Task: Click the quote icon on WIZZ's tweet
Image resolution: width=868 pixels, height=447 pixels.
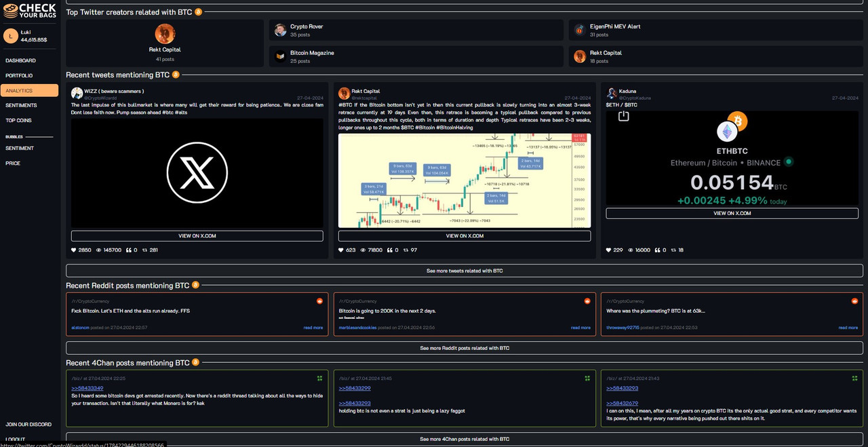Action: click(x=128, y=250)
